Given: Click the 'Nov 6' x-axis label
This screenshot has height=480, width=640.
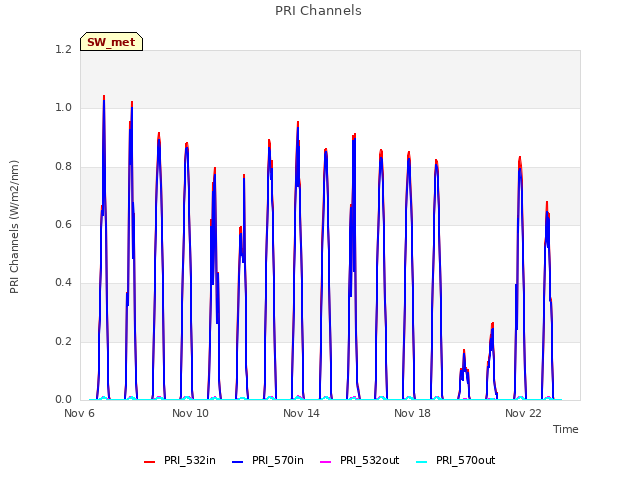Looking at the screenshot, I should tap(79, 413).
